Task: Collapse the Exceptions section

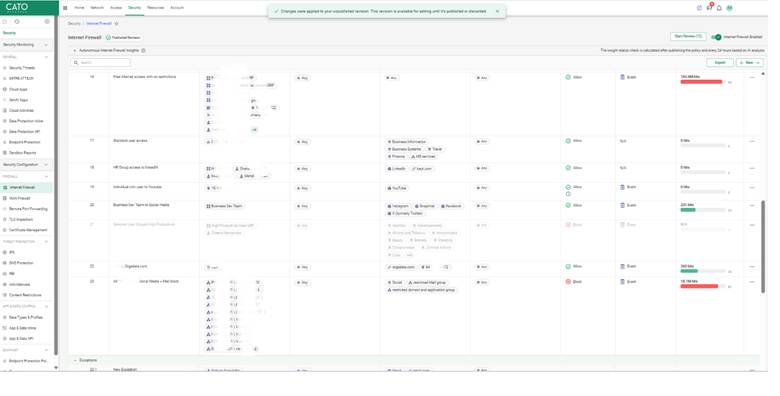Action: click(x=75, y=360)
